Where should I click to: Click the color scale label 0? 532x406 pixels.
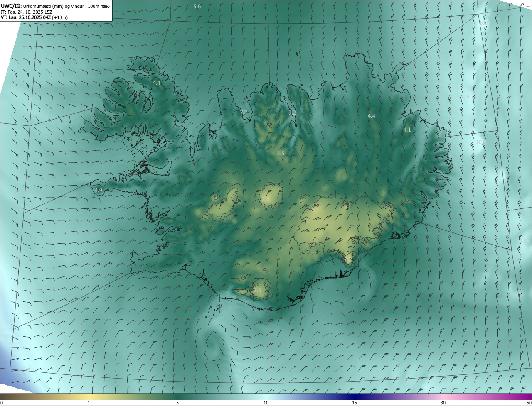tap(2, 403)
